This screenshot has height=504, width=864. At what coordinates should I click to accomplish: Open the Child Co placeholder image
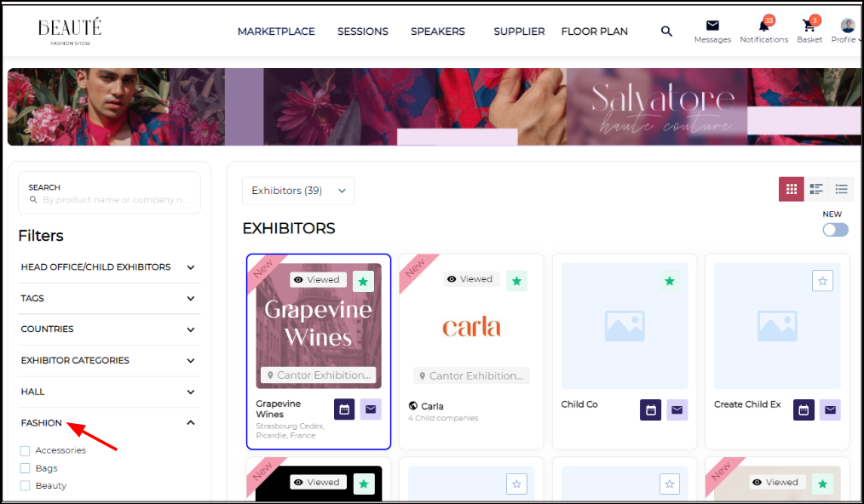(x=625, y=326)
